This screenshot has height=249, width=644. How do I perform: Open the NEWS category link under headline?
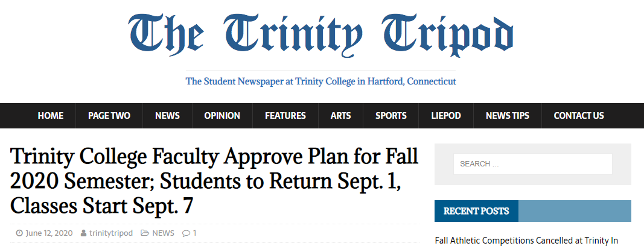coord(163,233)
